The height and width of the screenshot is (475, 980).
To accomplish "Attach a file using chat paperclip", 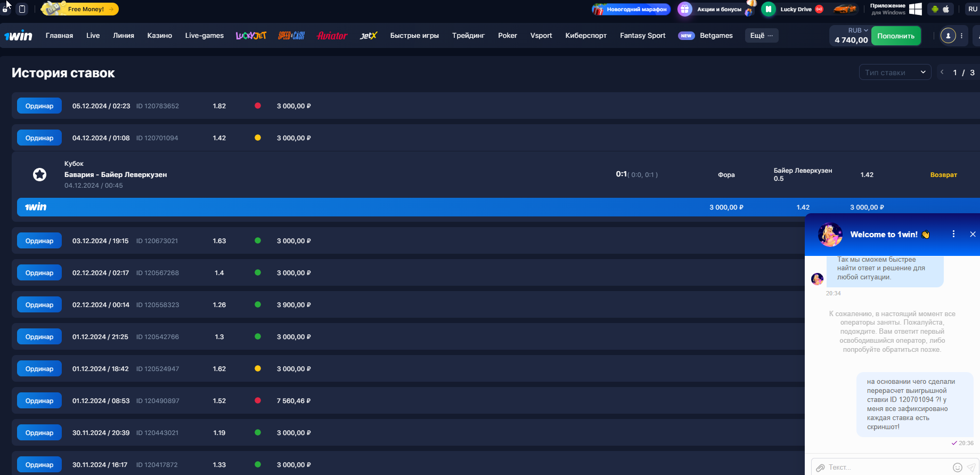I will [x=821, y=468].
